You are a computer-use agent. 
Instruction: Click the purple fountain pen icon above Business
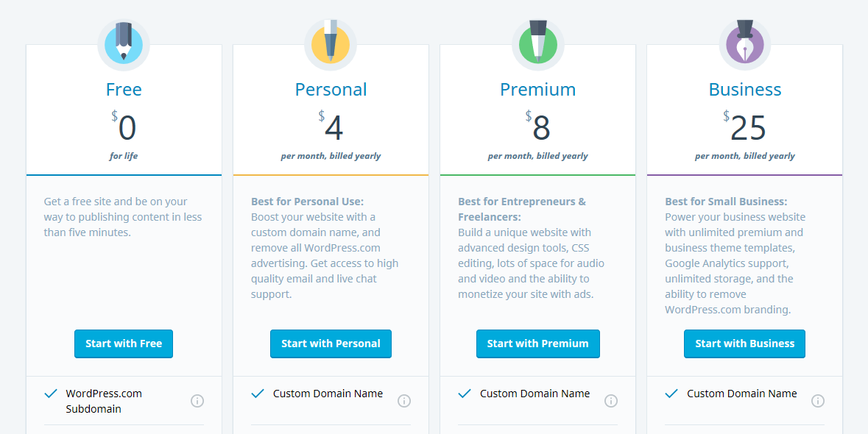[x=744, y=44]
